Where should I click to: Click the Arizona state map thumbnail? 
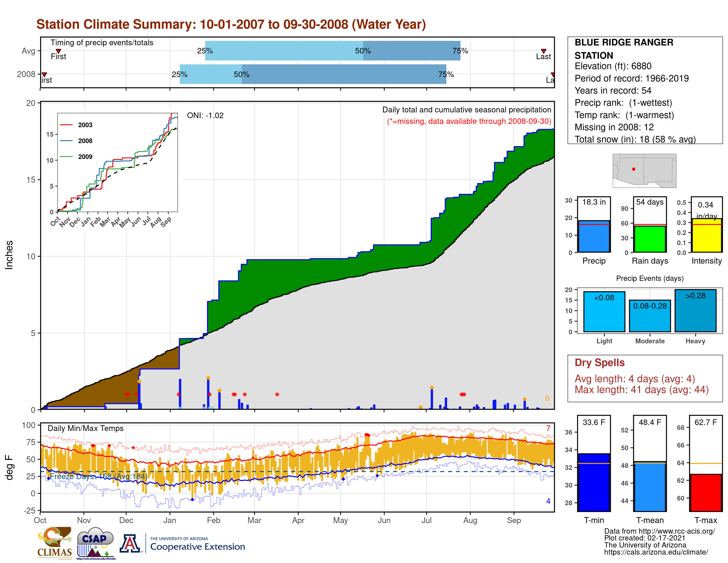pos(644,170)
